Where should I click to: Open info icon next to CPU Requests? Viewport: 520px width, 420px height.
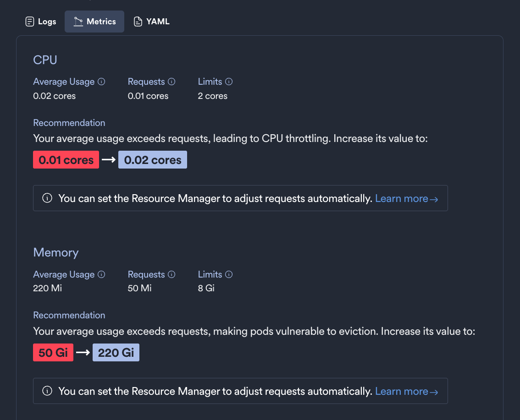[x=171, y=81]
